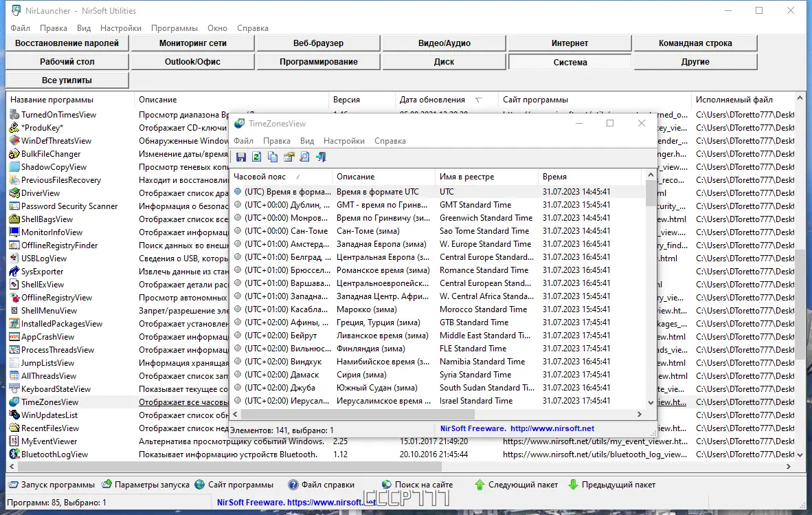Open Окно menu in NirLauncher
The height and width of the screenshot is (515, 812).
click(x=217, y=28)
